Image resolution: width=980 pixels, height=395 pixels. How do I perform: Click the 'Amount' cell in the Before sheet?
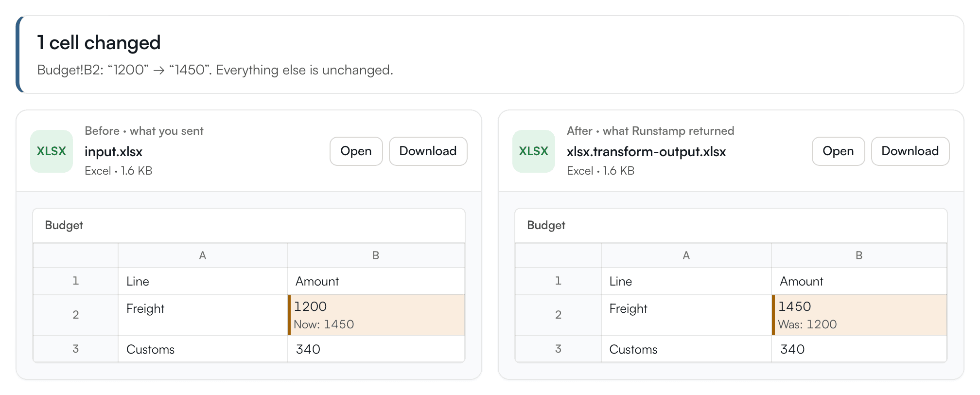pyautogui.click(x=376, y=281)
